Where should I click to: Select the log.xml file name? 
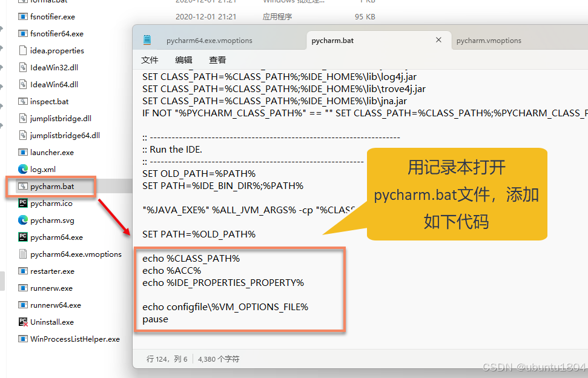tap(43, 170)
